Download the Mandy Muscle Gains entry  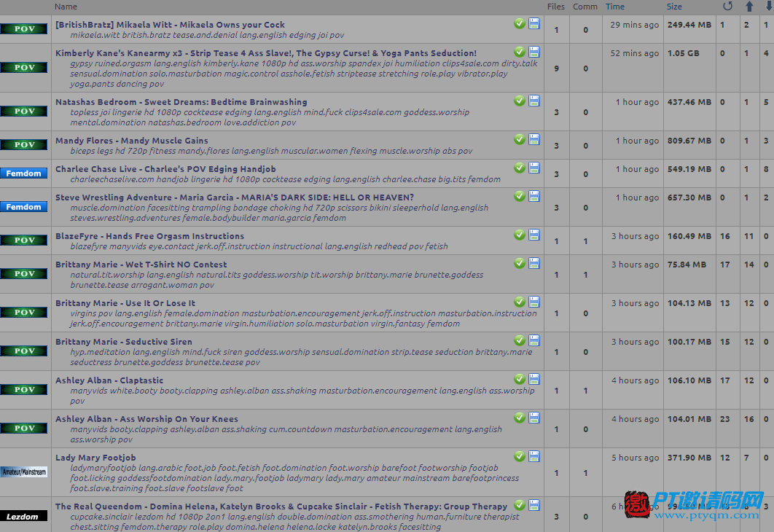534,139
